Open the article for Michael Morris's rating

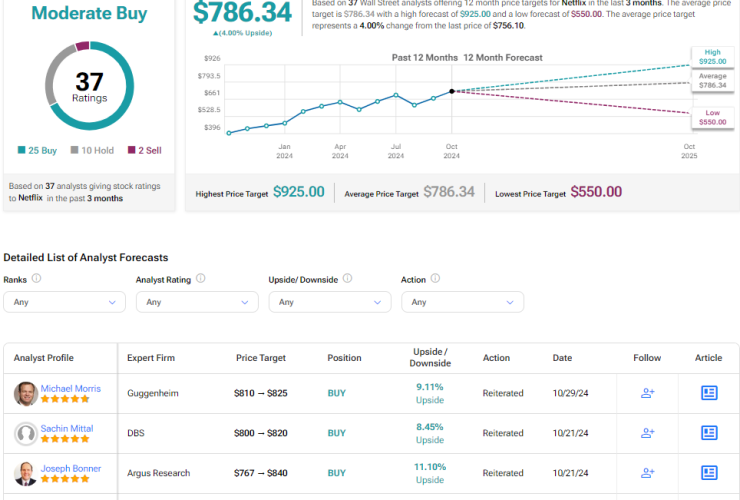click(709, 393)
